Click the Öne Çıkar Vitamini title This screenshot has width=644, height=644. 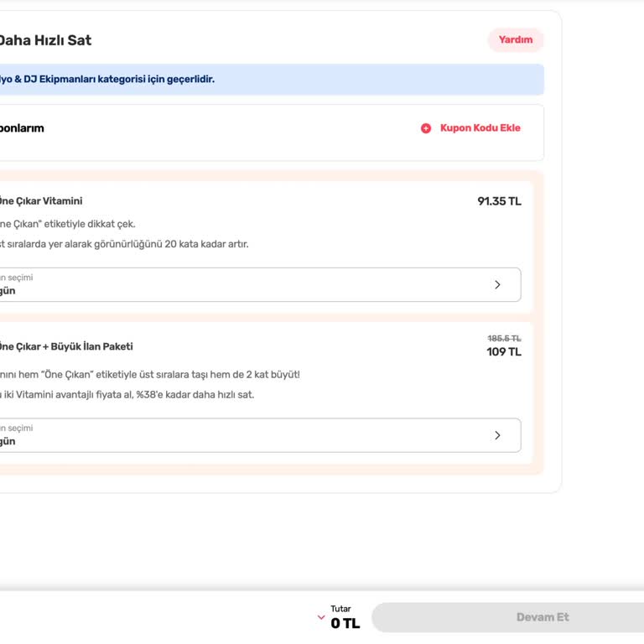pyautogui.click(x=40, y=201)
